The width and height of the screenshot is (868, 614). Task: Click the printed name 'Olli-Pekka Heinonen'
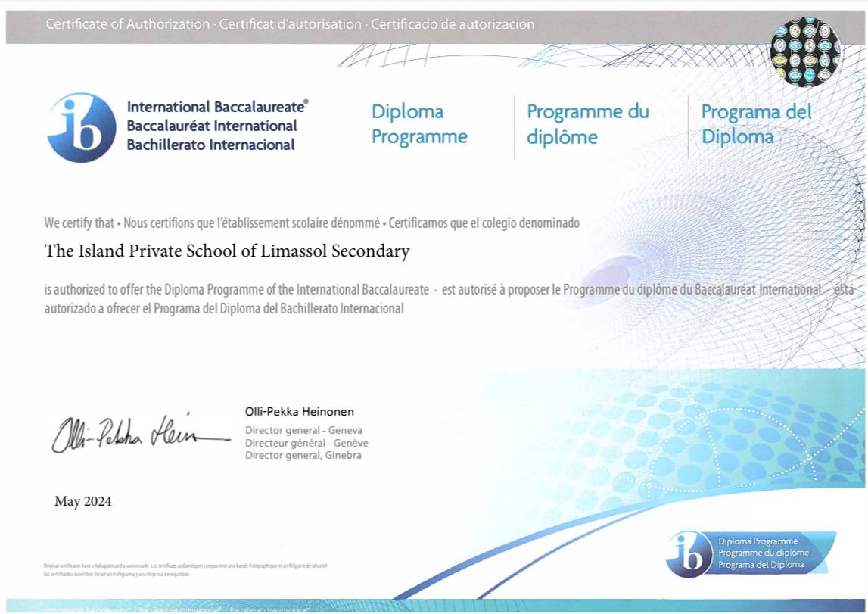coord(300,411)
